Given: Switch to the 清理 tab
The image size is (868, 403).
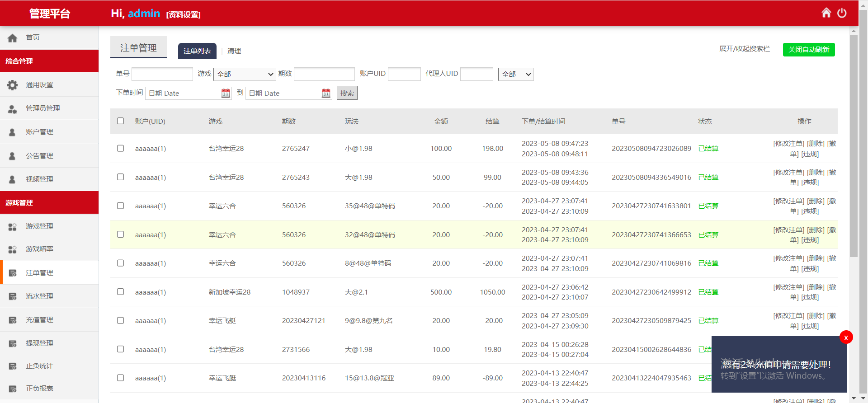Looking at the screenshot, I should pyautogui.click(x=234, y=51).
